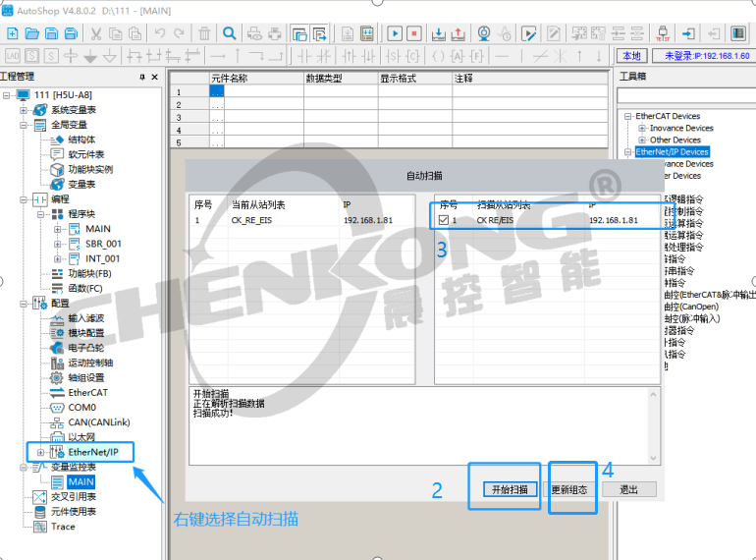Expand Other Devices in toolbox
756x560 pixels.
642,140
